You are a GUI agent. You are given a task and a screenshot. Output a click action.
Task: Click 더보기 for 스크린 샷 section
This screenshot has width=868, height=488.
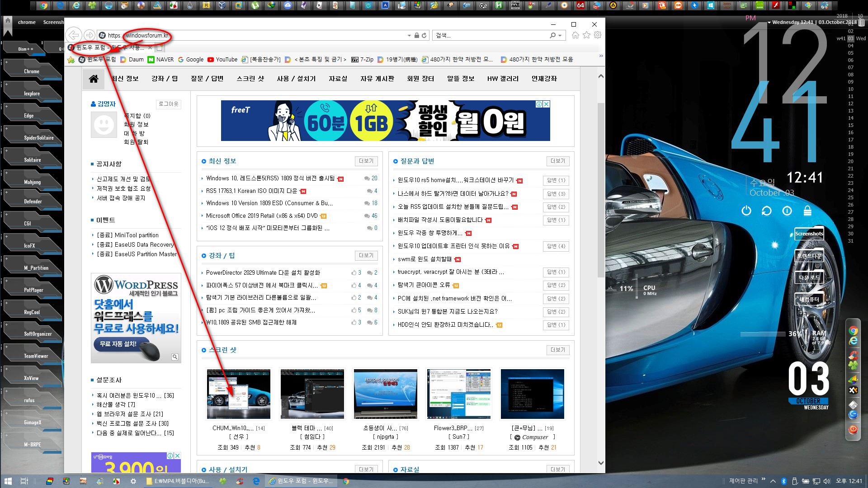557,350
